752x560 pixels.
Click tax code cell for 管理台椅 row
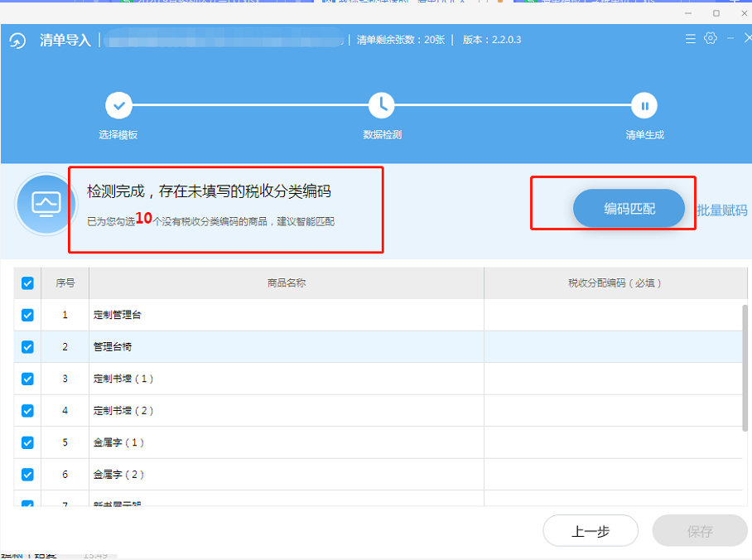coord(613,347)
